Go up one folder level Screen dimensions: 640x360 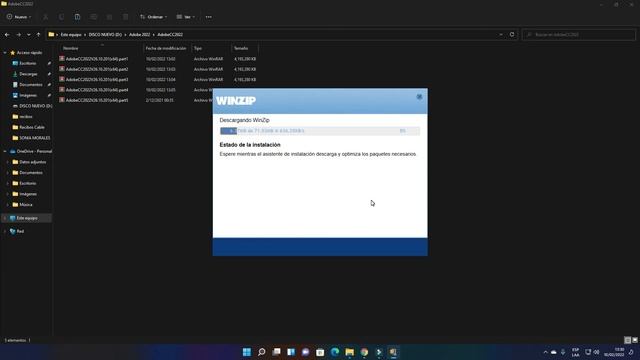coord(38,35)
